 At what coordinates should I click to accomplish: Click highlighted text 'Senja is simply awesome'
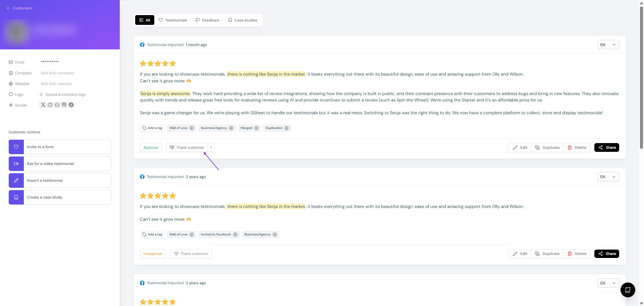[165, 94]
